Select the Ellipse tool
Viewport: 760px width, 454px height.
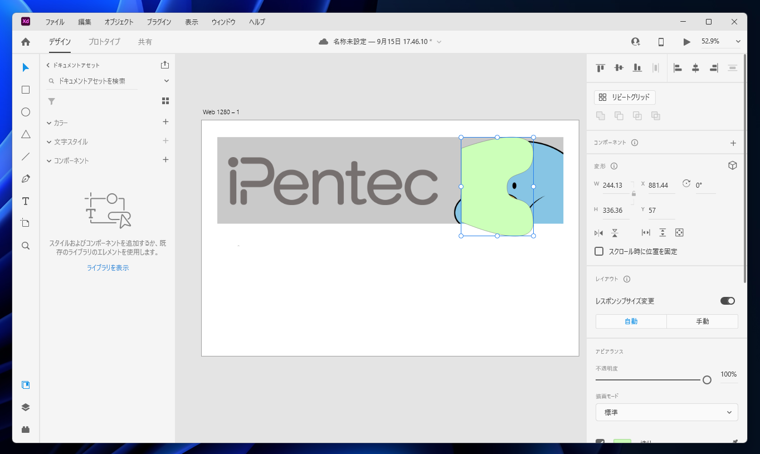click(x=26, y=112)
